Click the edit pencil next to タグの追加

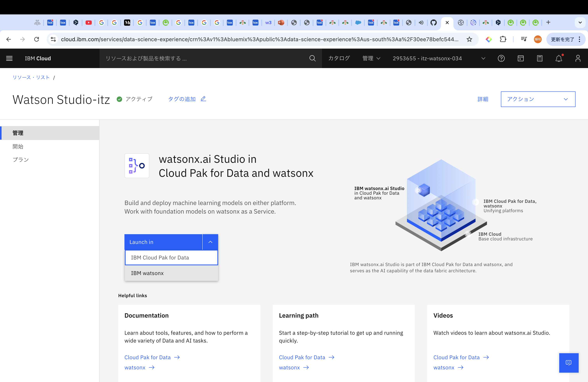pyautogui.click(x=203, y=99)
